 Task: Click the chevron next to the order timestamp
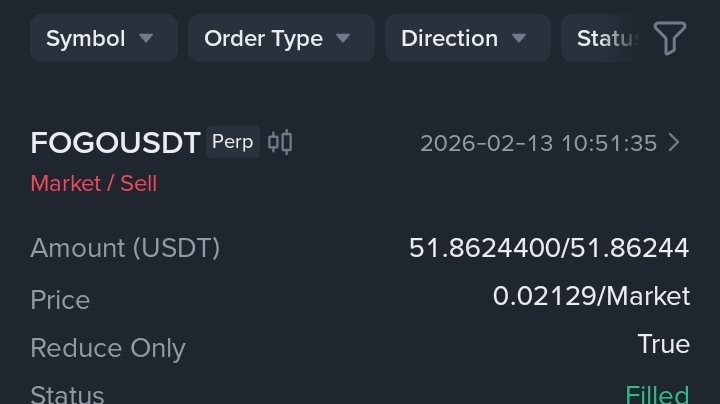(674, 143)
